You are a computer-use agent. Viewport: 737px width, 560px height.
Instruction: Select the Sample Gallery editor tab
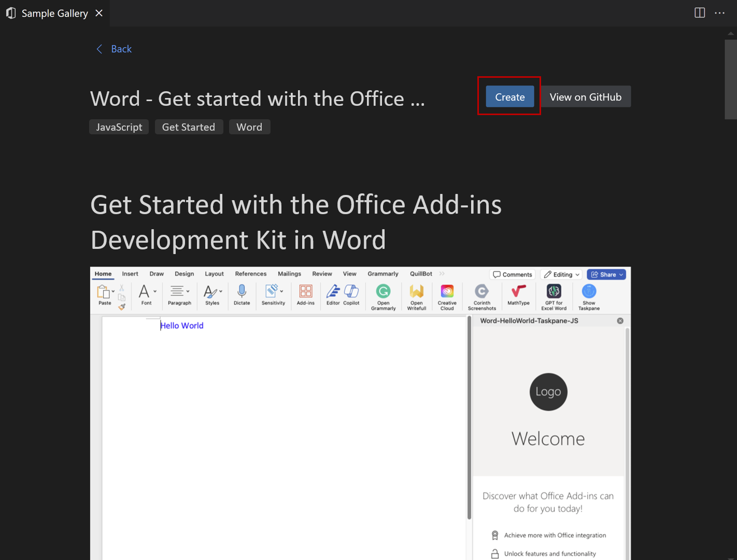(54, 13)
